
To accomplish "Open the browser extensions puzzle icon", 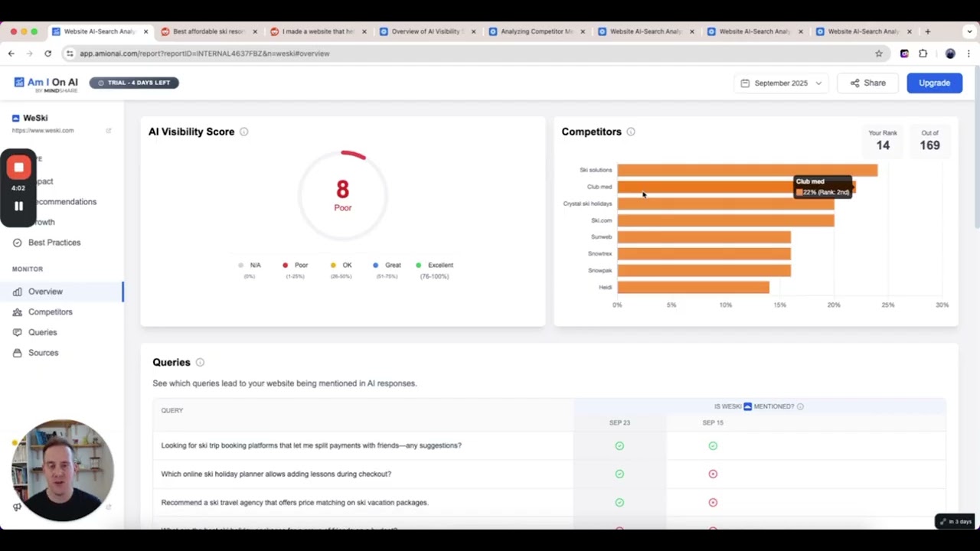I will pos(923,54).
